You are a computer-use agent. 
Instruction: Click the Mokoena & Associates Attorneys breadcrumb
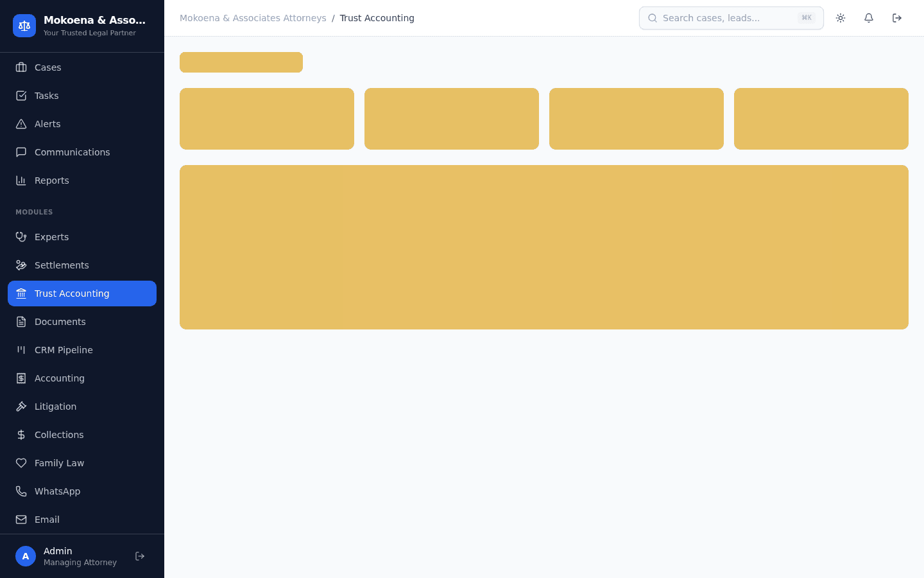tap(253, 18)
